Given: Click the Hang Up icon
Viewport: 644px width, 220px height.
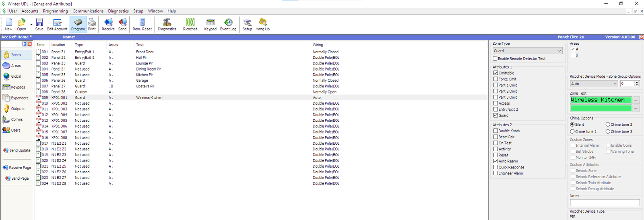Looking at the screenshot, I should tap(262, 24).
